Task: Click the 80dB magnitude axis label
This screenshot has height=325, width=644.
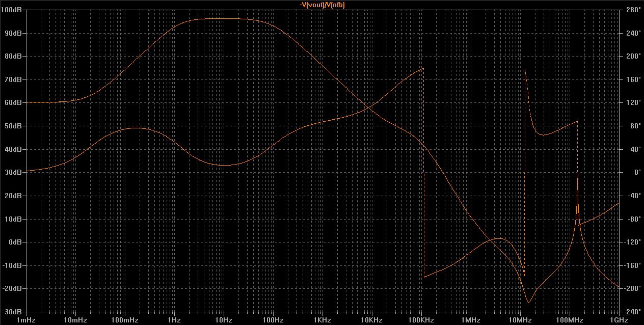Action: tap(13, 56)
